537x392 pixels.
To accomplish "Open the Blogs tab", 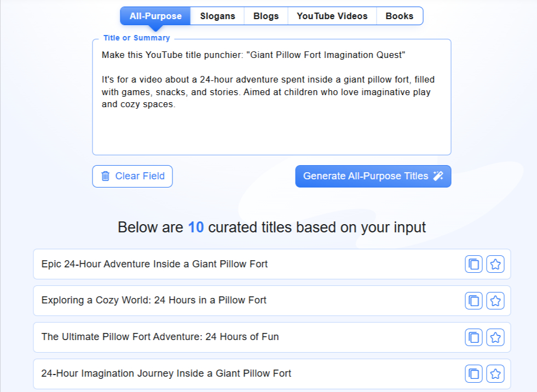I will [266, 16].
